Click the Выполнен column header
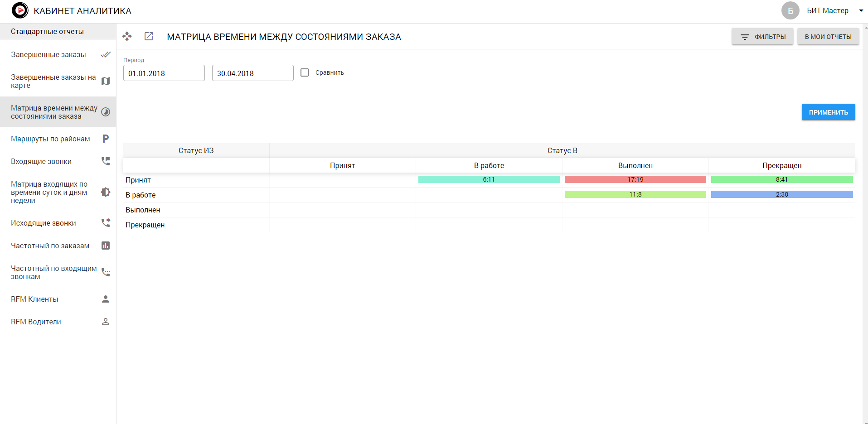The image size is (868, 424). (x=635, y=165)
